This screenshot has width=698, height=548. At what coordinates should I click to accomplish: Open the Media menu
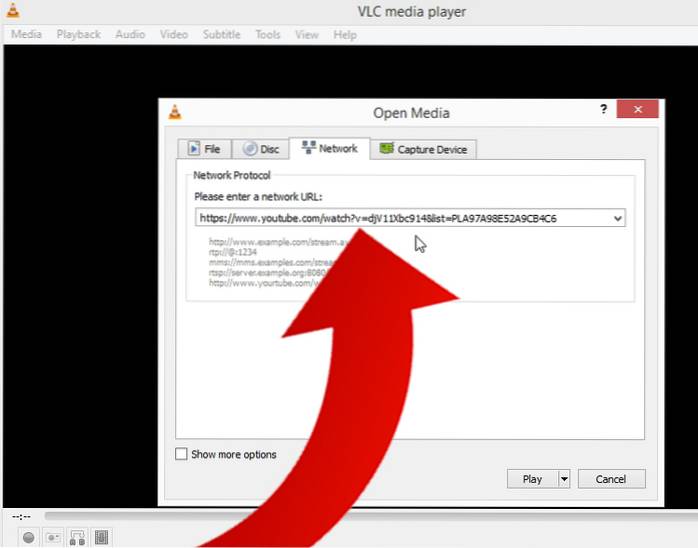[x=26, y=34]
